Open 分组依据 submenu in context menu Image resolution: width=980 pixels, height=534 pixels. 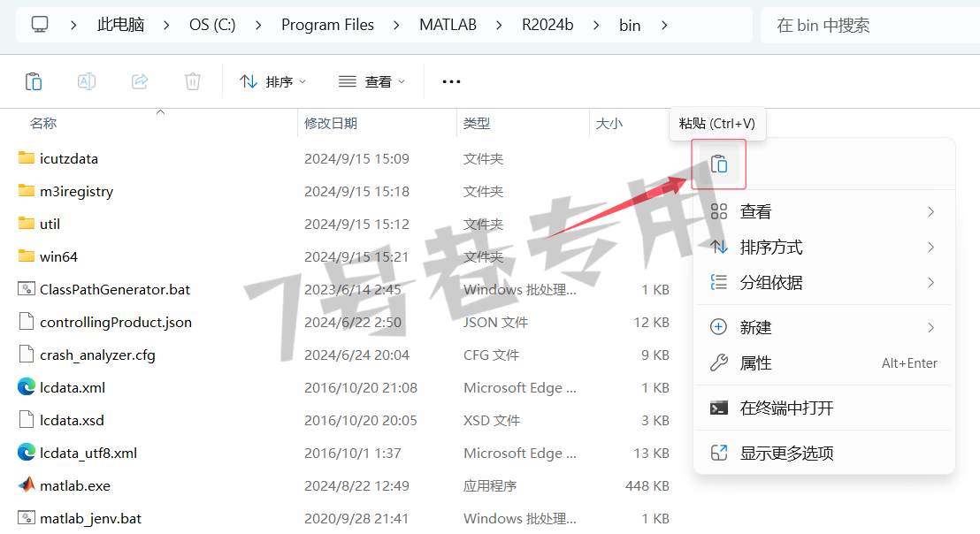823,282
